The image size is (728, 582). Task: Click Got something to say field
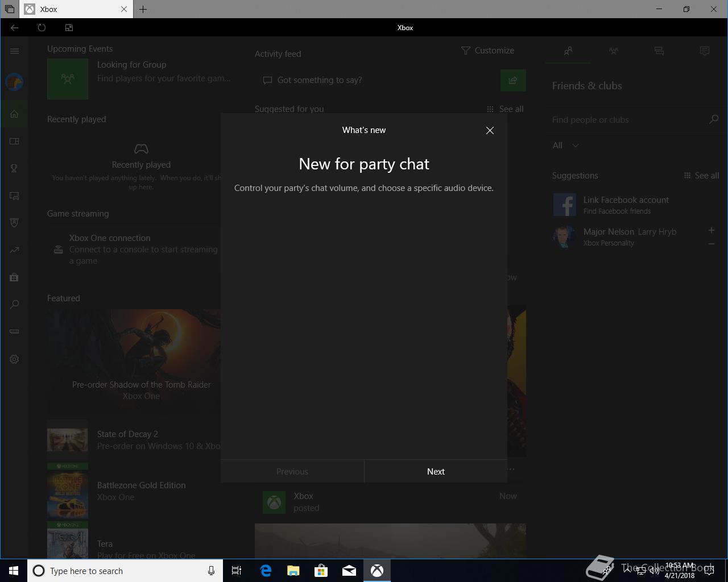tap(377, 80)
